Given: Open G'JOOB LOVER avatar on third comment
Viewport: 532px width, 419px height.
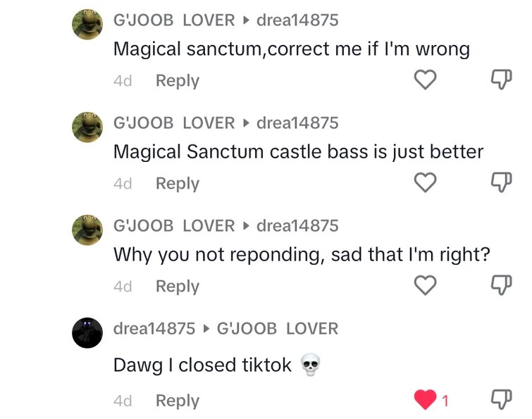Looking at the screenshot, I should pos(87,230).
